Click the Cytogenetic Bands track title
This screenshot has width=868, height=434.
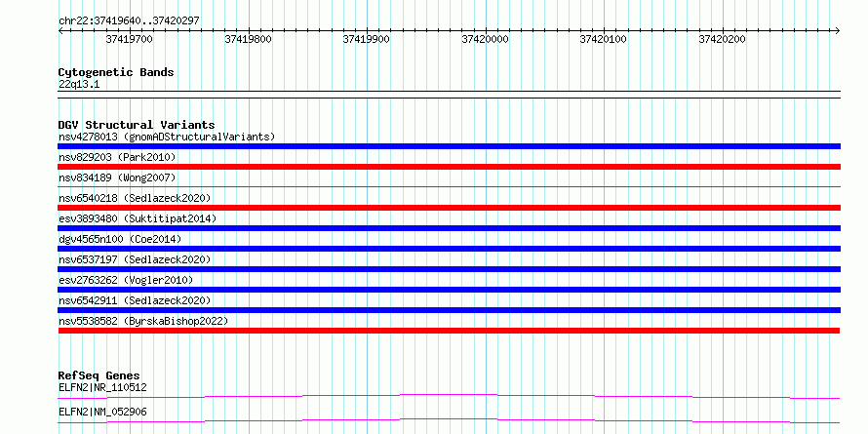tap(116, 72)
